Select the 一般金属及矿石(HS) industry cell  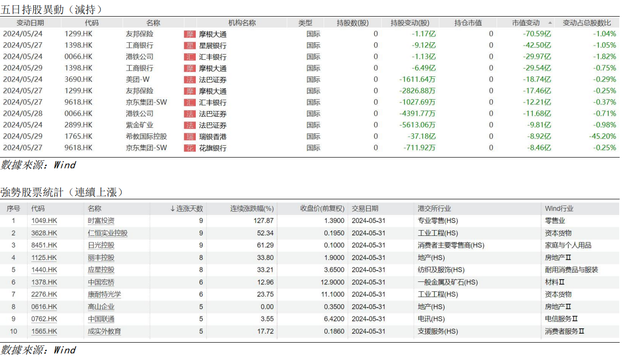click(448, 282)
